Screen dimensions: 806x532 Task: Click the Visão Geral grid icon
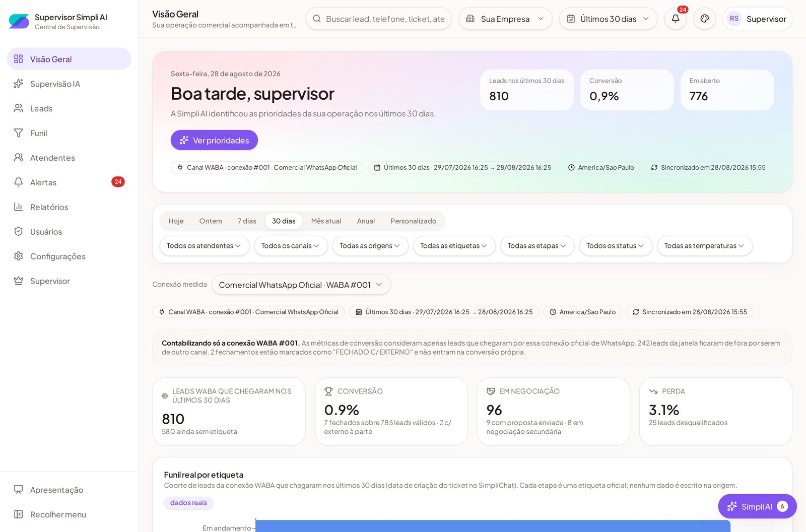tap(19, 59)
